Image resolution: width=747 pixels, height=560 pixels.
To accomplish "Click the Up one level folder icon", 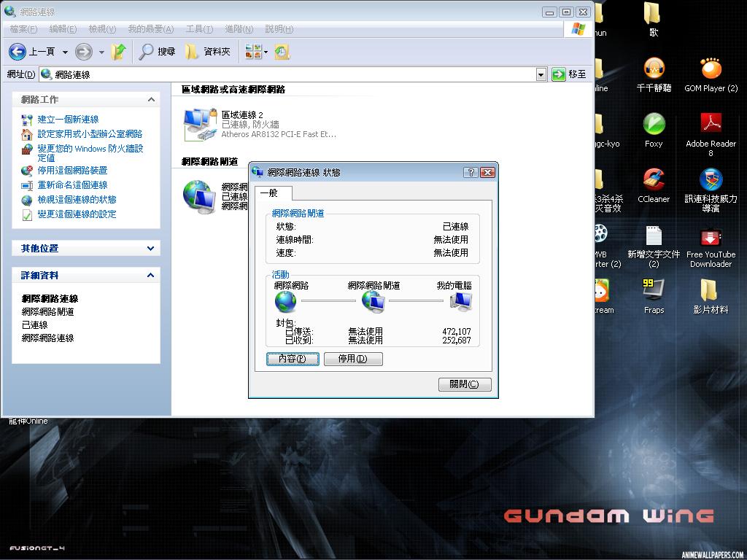I will click(x=118, y=52).
